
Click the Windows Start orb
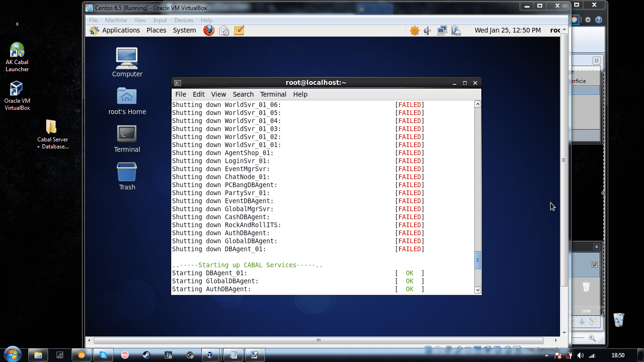click(12, 354)
